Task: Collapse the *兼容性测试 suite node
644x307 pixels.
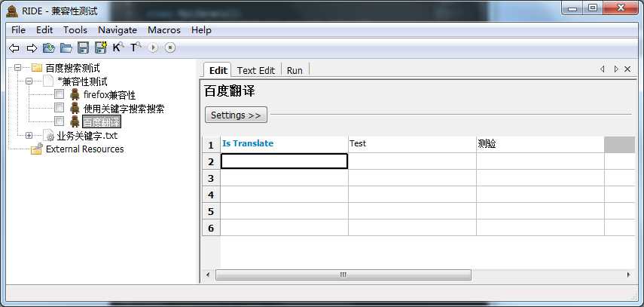Action: pyautogui.click(x=29, y=81)
